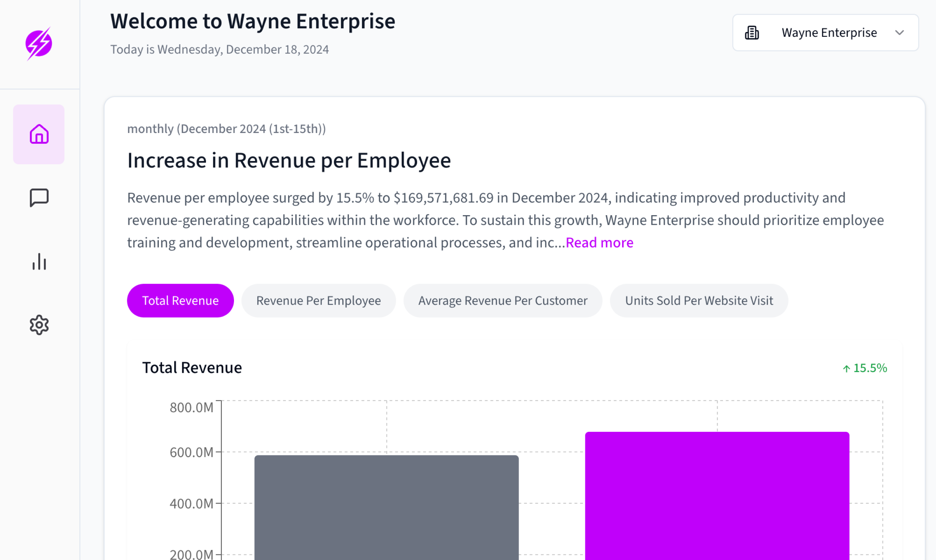Click the Increase in Revenue per Employee heading
The image size is (936, 560).
click(x=289, y=160)
